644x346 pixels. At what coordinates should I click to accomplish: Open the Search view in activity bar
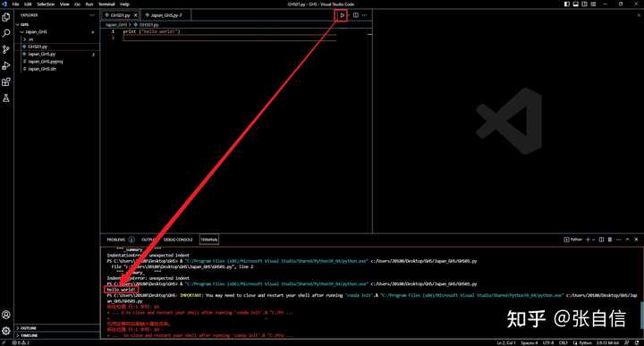[6, 33]
